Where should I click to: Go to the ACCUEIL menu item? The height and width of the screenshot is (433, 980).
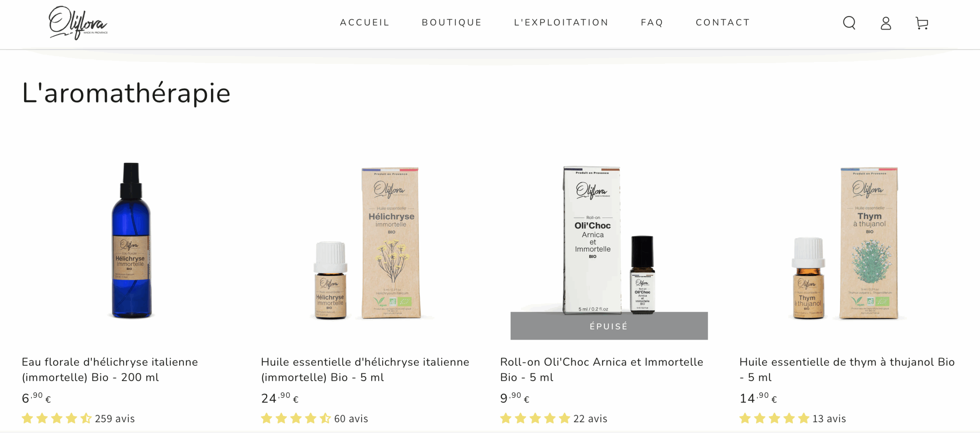pyautogui.click(x=364, y=23)
